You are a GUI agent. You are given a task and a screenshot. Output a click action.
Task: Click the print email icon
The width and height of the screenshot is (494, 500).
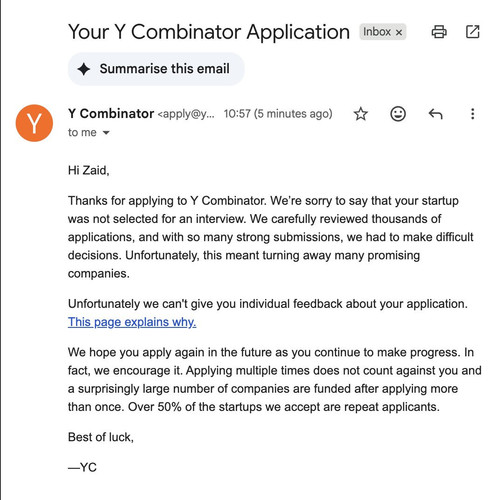(439, 32)
